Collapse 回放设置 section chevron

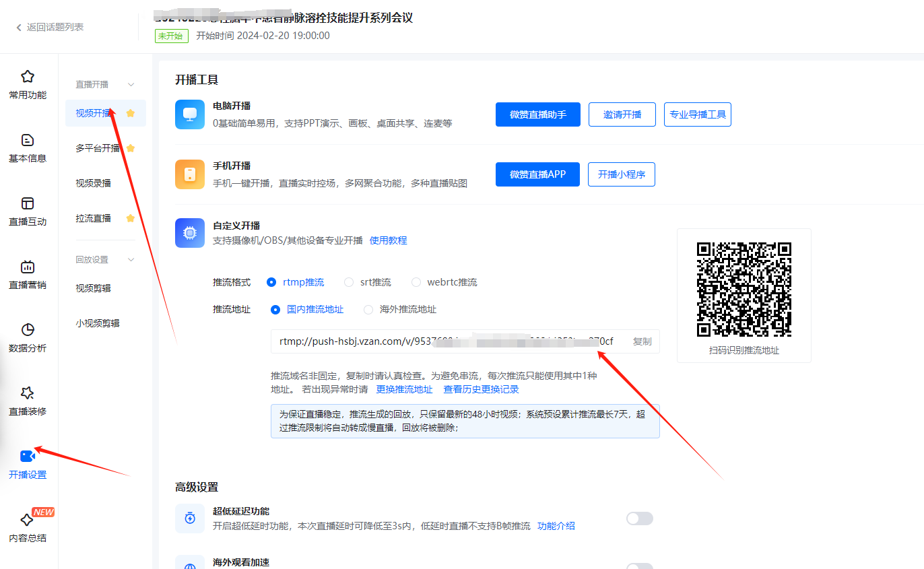[x=131, y=260]
